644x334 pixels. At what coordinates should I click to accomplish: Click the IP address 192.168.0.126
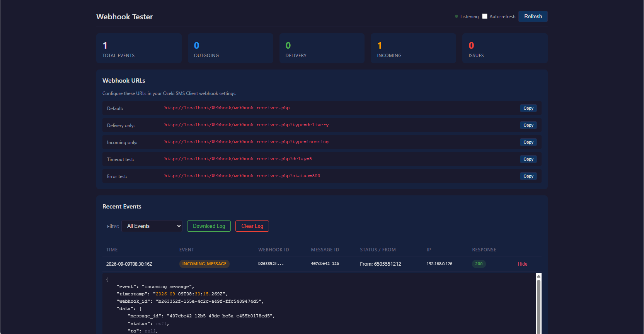click(x=439, y=264)
